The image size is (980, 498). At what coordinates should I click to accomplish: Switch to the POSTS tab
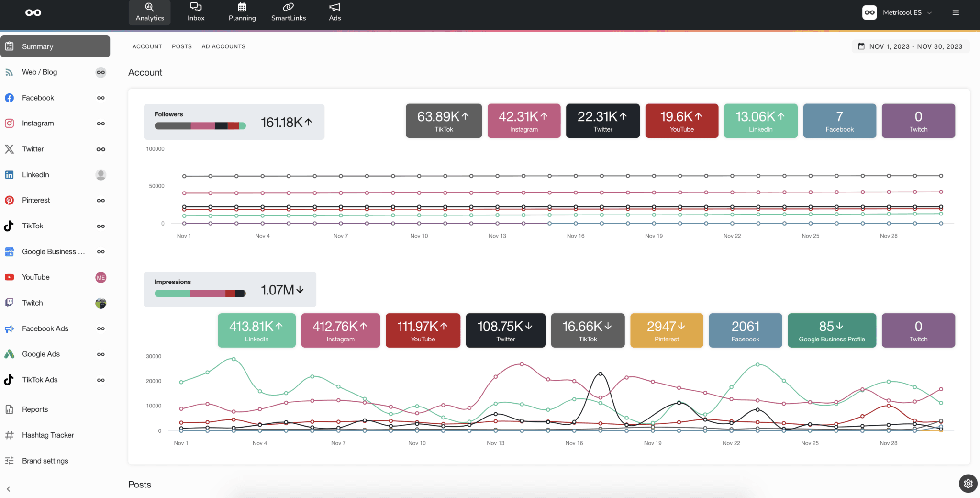182,46
